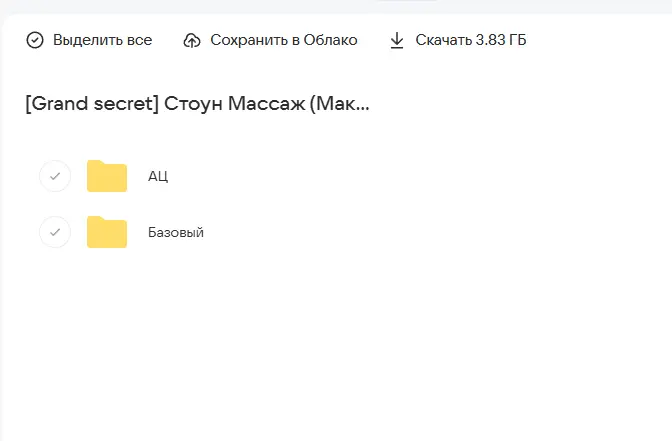Viewport: 672px width, 441px height.
Task: Click the "АЦ" folder name
Action: (158, 176)
